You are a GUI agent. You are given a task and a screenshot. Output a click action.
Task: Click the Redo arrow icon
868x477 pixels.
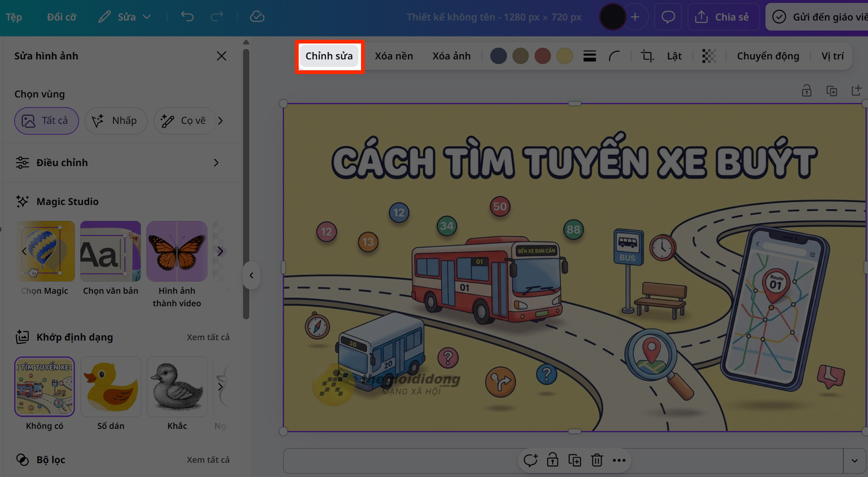217,17
